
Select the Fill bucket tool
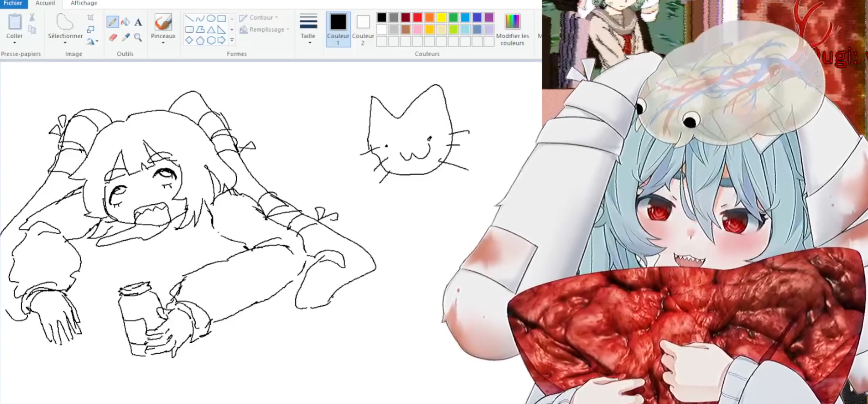(126, 22)
